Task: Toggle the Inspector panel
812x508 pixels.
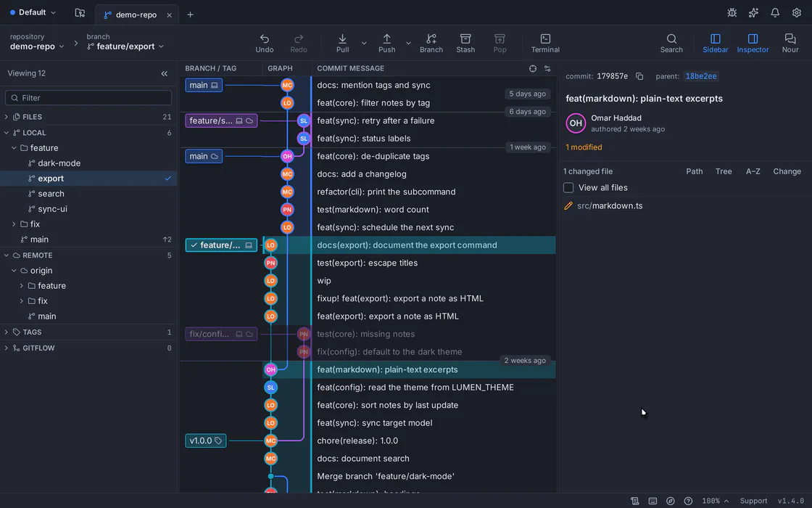Action: 753,44
